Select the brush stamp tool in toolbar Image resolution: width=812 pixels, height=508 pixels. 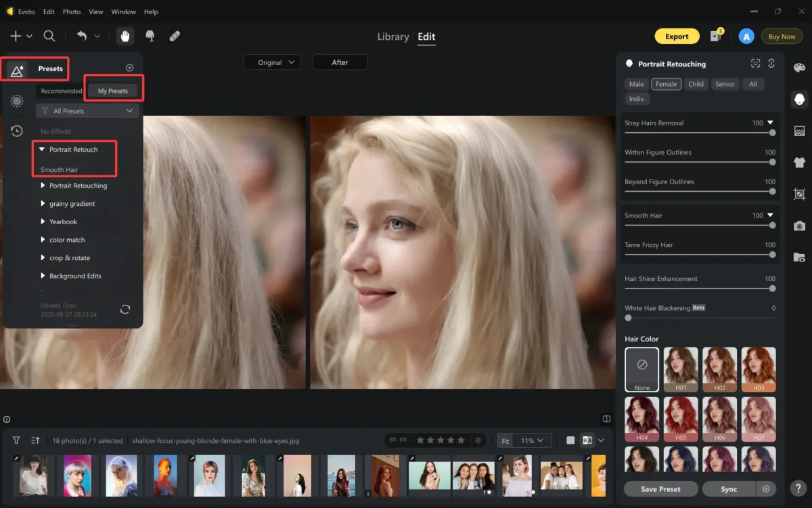point(150,36)
